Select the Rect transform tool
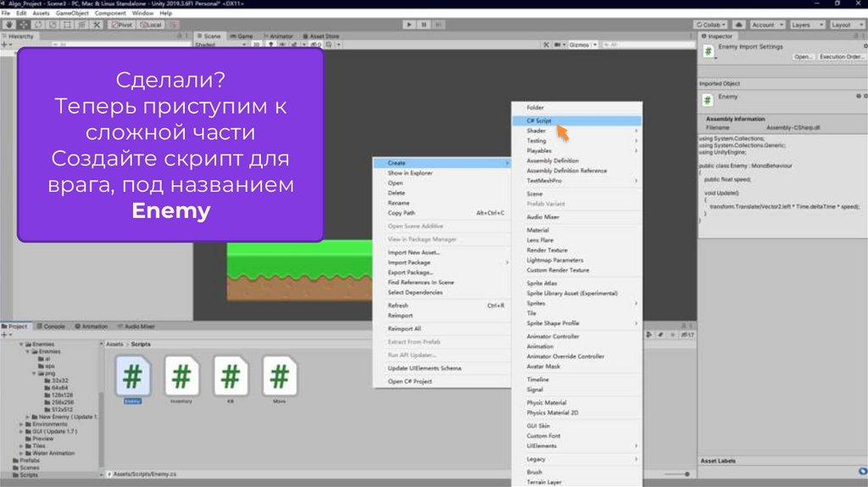The width and height of the screenshot is (868, 487). click(x=67, y=25)
